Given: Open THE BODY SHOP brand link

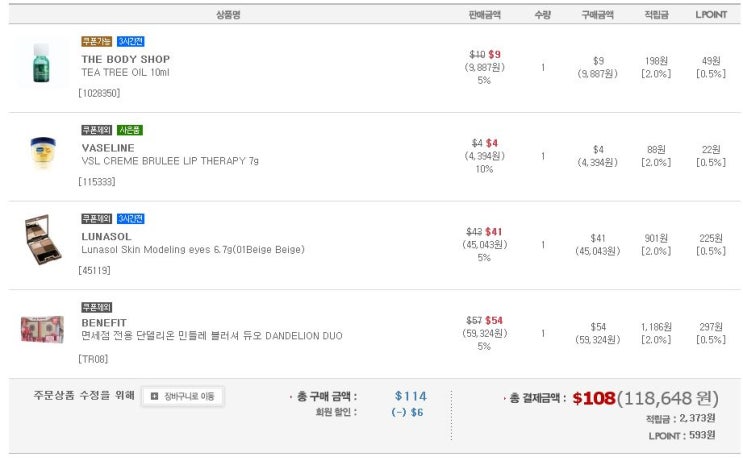Looking at the screenshot, I should (x=125, y=59).
